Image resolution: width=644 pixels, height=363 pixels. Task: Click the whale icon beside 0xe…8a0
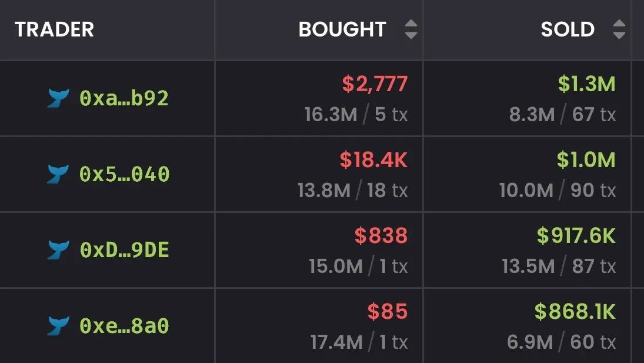click(x=58, y=326)
